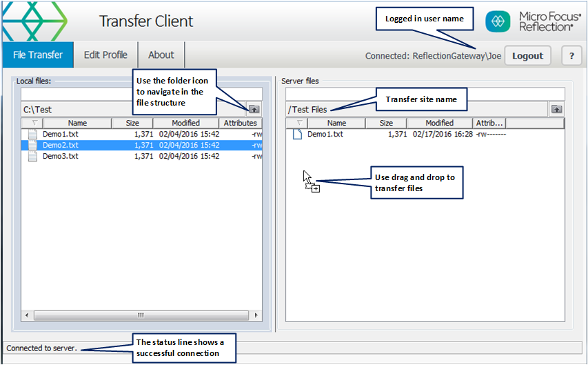Click local Demo1.txt modified date 02/04/2016 15:42
588x365 pixels.
189,134
